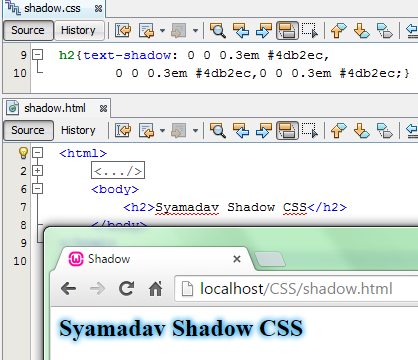Click the closing </h2> tag on line 7

point(327,207)
